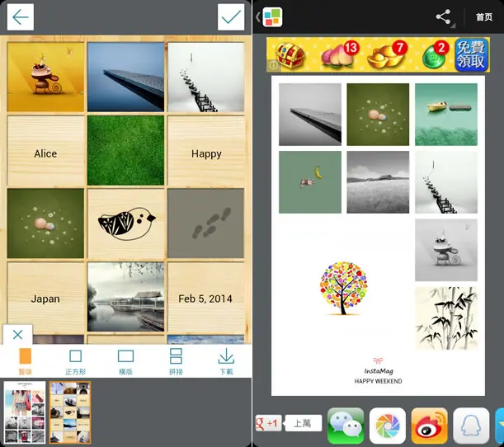The height and width of the screenshot is (447, 504).
Task: Pick the wood-grid template thumbnail
Action: 70,412
